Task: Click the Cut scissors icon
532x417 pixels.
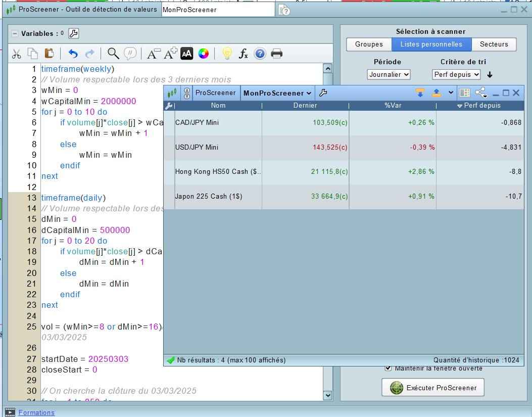Action: (16, 54)
